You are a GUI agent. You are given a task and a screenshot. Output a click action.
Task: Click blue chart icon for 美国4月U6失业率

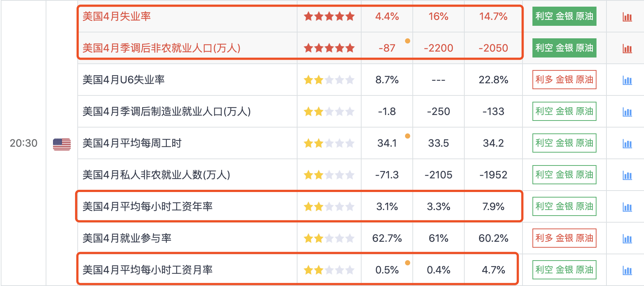(627, 80)
